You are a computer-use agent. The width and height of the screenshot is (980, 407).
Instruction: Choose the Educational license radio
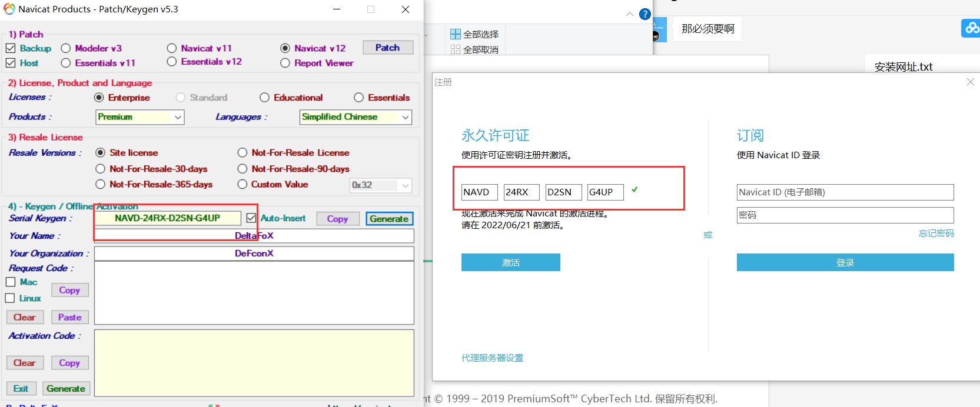(x=265, y=98)
